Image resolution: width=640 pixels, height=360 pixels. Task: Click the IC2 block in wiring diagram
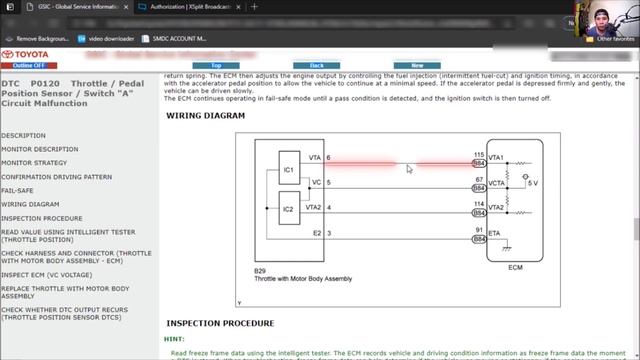pos(289,208)
